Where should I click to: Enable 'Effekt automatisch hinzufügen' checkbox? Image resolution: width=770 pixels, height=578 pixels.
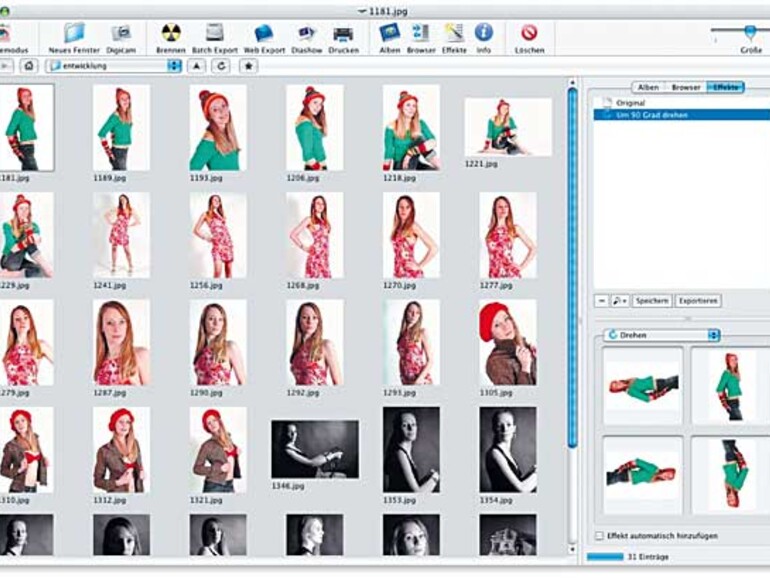[599, 536]
